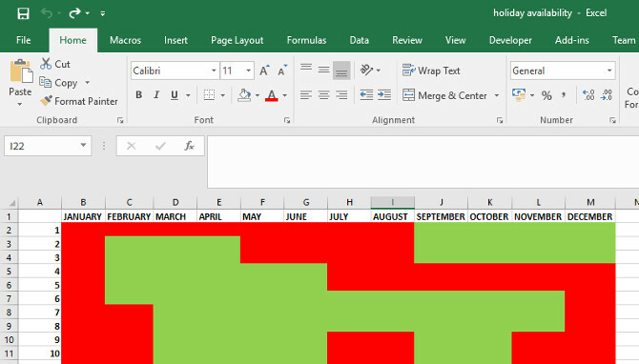Decrease indent icon
The width and height of the screenshot is (639, 364).
point(366,95)
